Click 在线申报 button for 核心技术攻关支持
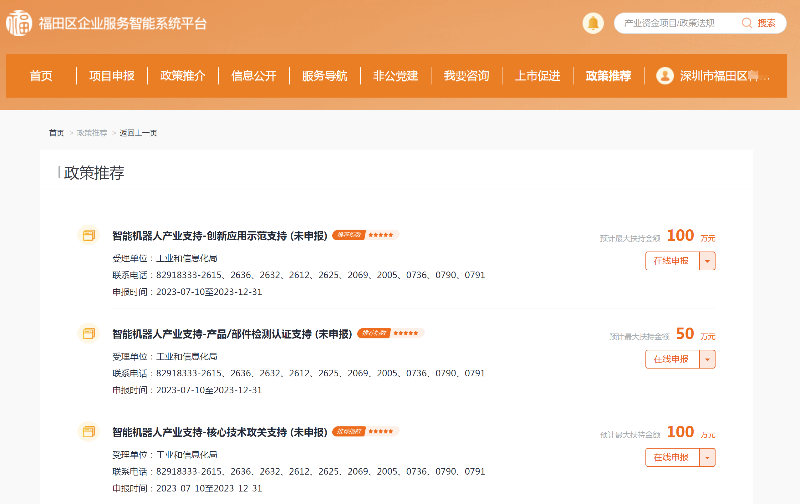 (671, 457)
